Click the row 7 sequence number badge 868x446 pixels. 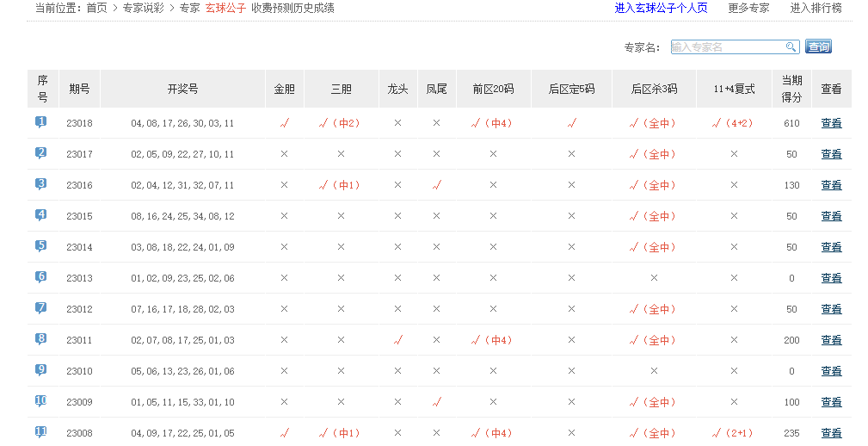[41, 308]
